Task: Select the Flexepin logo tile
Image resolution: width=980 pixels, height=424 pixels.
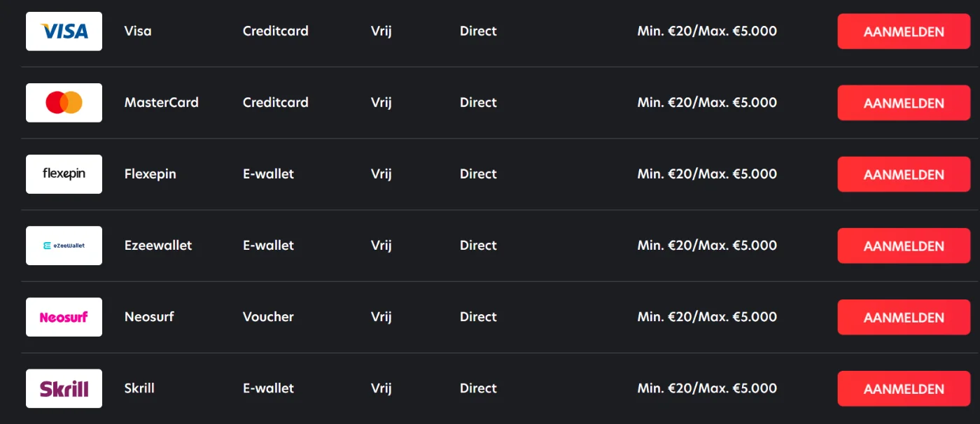Action: [x=64, y=174]
